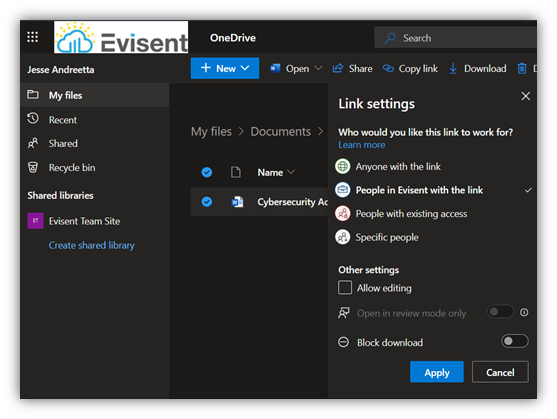This screenshot has height=419, width=557.
Task: Click the Learn more link
Action: pos(362,145)
